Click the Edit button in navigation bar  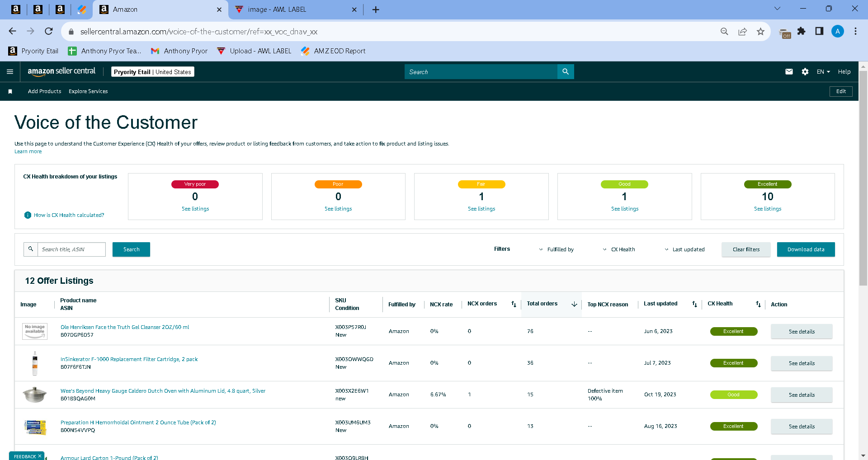pyautogui.click(x=841, y=91)
